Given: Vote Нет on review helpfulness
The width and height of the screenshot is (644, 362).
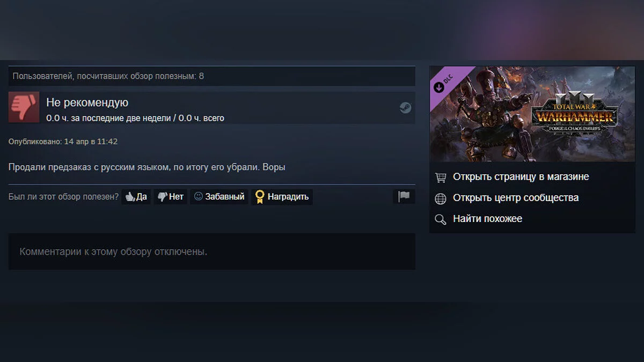Looking at the screenshot, I should click(x=171, y=197).
